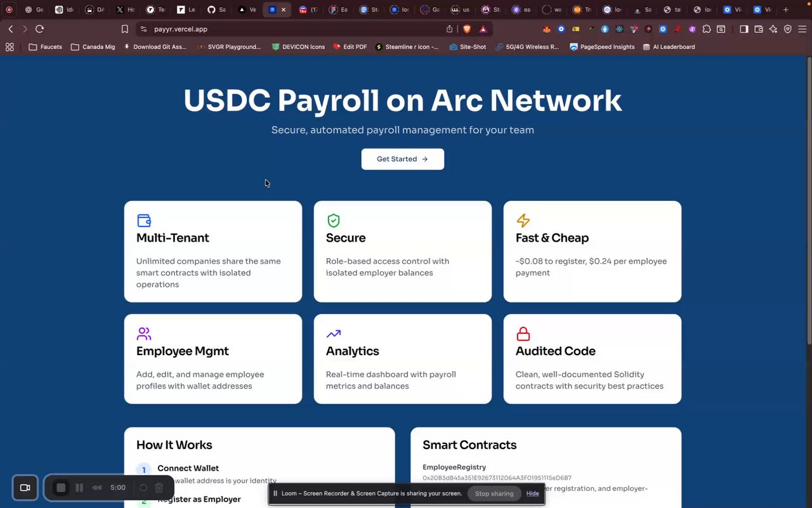Click the Get Started button

point(403,159)
